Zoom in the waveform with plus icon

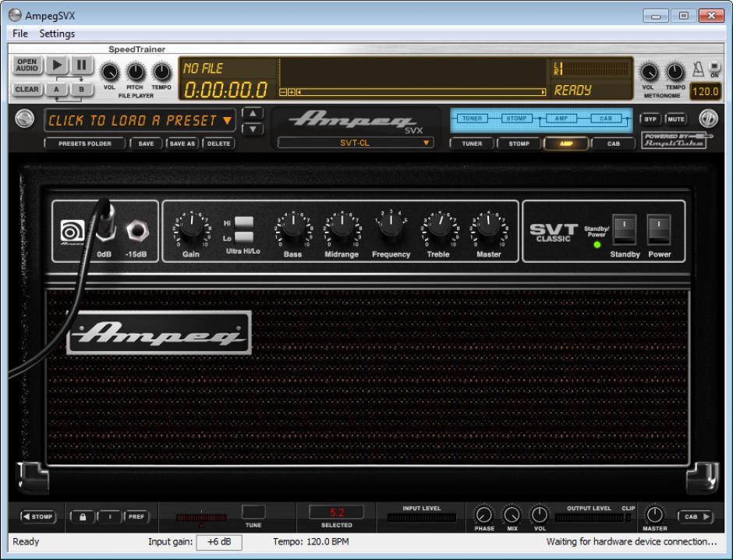tap(291, 93)
